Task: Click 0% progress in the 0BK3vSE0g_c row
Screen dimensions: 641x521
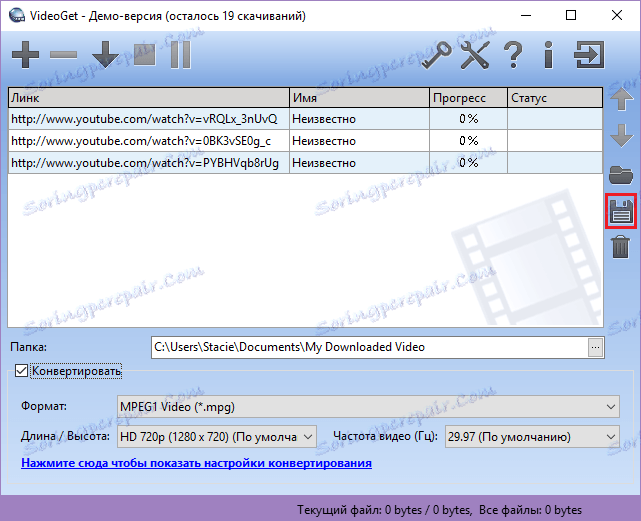Action: tap(468, 141)
